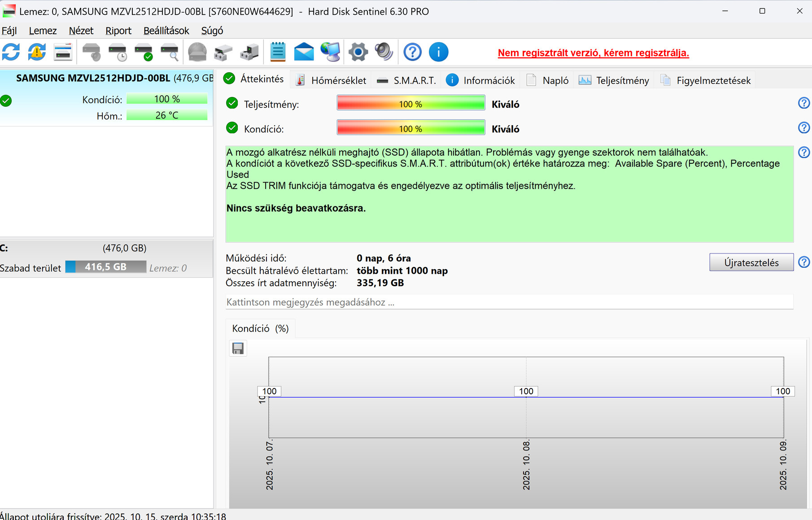Click the globe and monitor network icon
Screen dimensions: 812x520
(x=331, y=52)
